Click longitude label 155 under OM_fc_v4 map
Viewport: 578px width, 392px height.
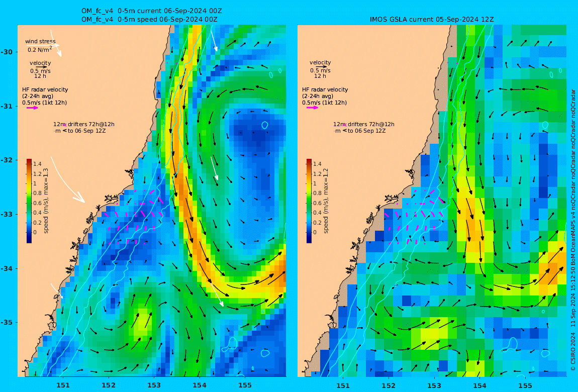245,385
